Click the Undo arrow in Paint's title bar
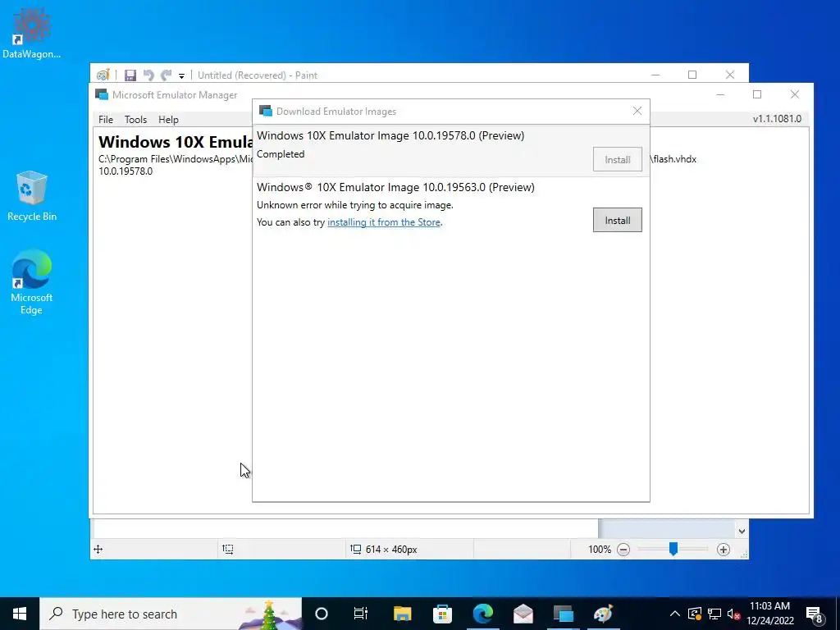840x630 pixels. 148,75
